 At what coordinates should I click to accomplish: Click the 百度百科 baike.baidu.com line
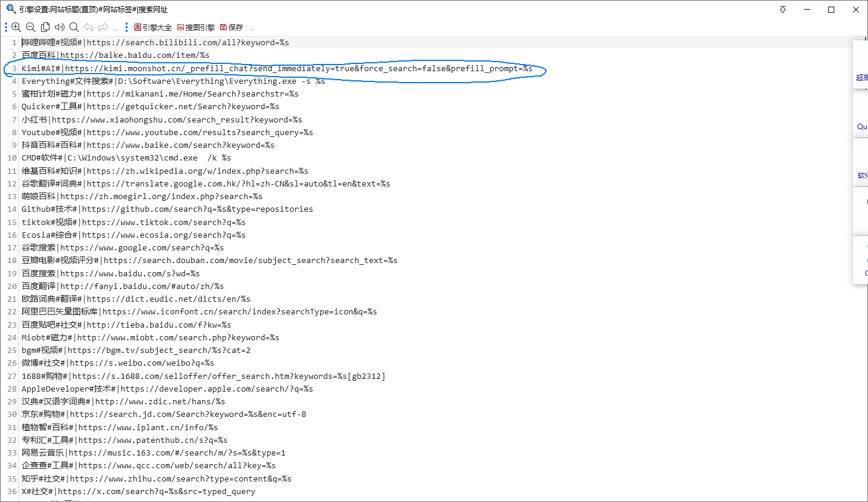pyautogui.click(x=116, y=56)
